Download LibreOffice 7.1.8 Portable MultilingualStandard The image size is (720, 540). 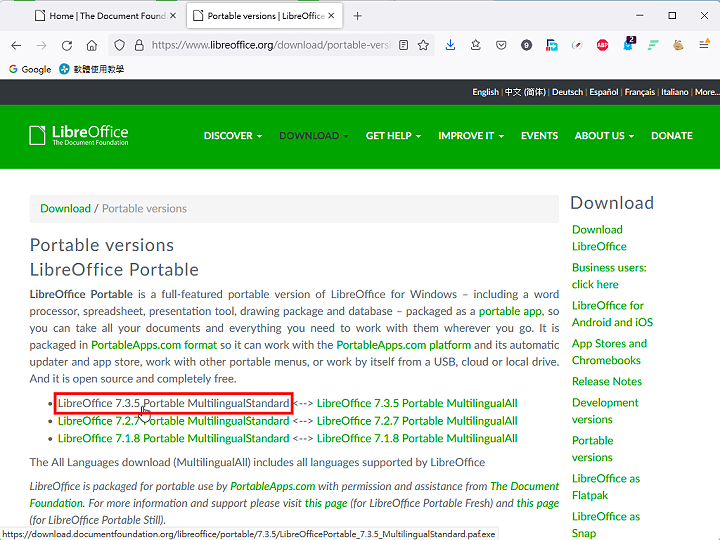click(174, 438)
